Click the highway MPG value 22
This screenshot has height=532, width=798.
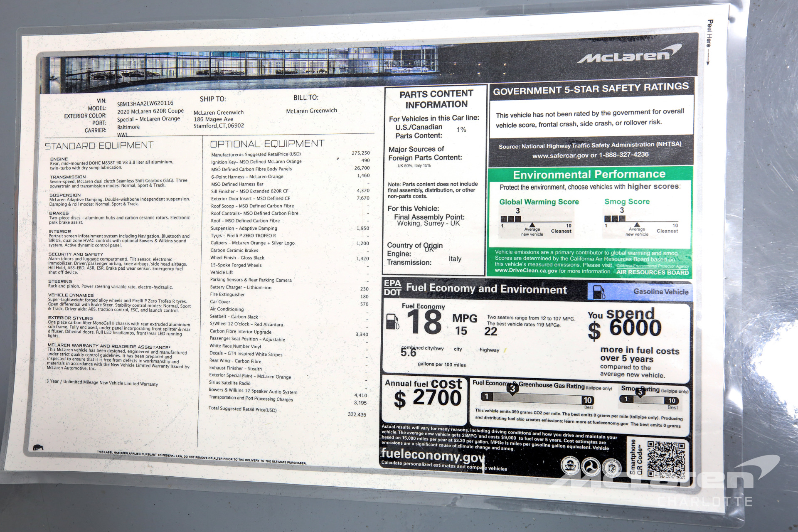coord(490,331)
